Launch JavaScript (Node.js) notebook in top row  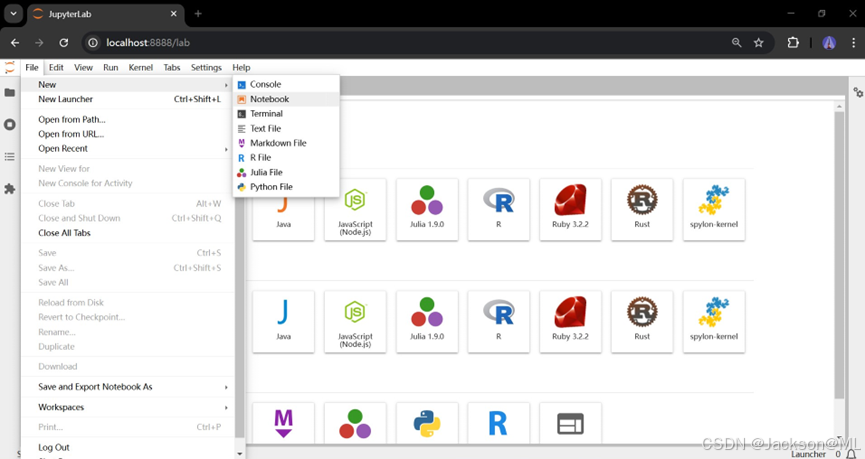coord(355,209)
